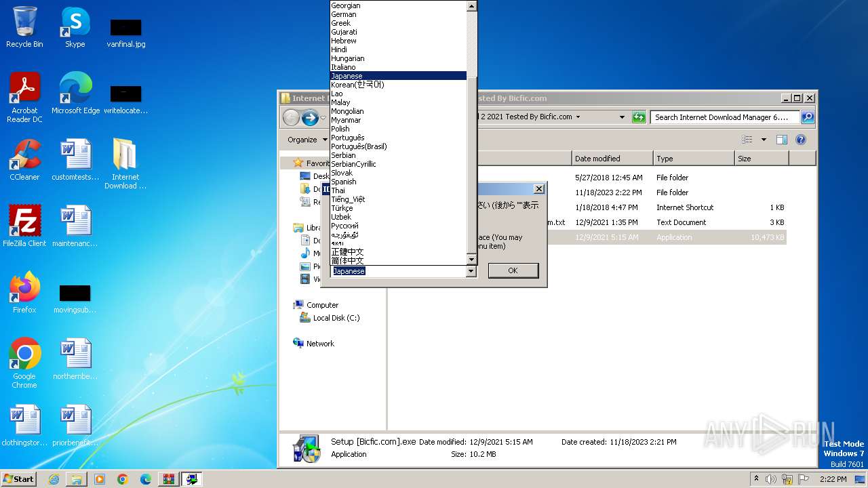Open the address bar history dropdown

(622, 117)
